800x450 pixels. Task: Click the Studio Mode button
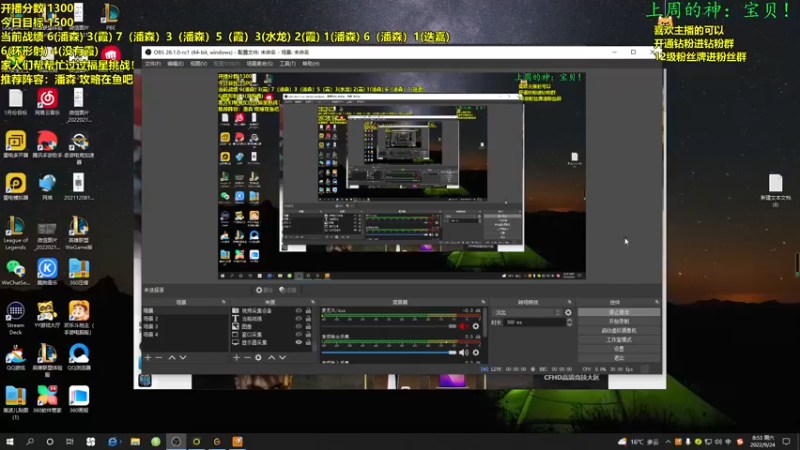tap(619, 340)
